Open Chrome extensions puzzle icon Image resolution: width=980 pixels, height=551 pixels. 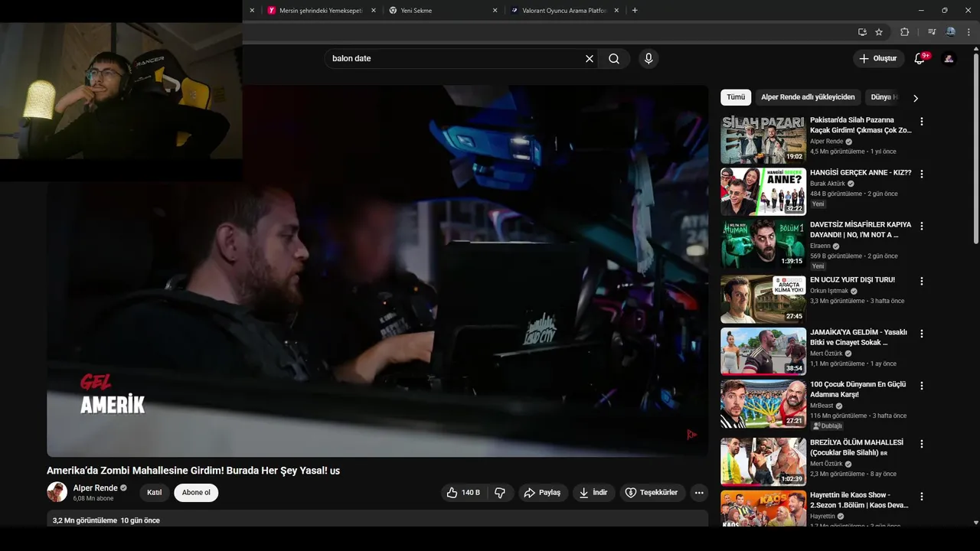(x=904, y=32)
